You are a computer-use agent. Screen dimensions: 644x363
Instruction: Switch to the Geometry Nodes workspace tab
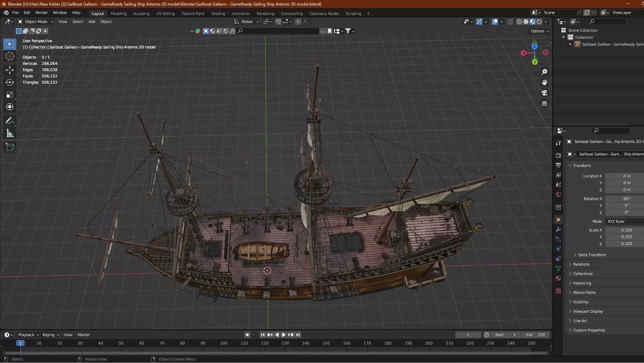(x=324, y=14)
